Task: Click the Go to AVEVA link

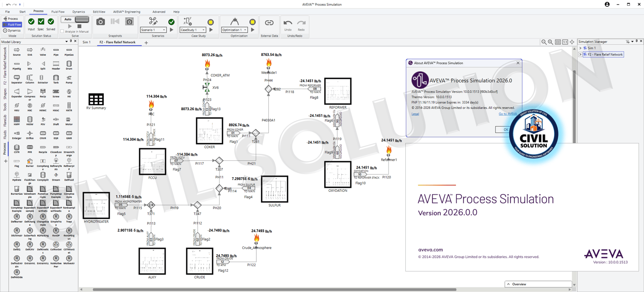Action: [507, 114]
